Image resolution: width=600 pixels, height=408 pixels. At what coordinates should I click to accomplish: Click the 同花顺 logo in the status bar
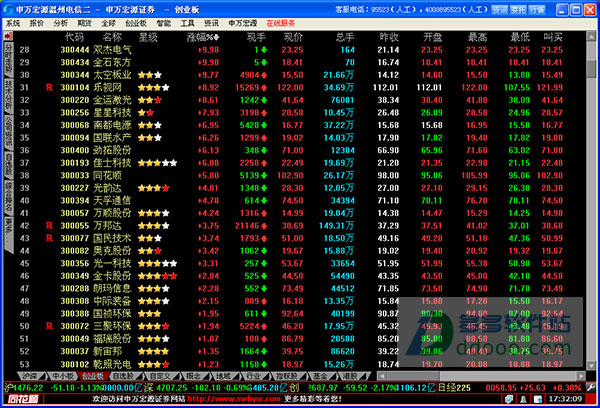(x=23, y=399)
